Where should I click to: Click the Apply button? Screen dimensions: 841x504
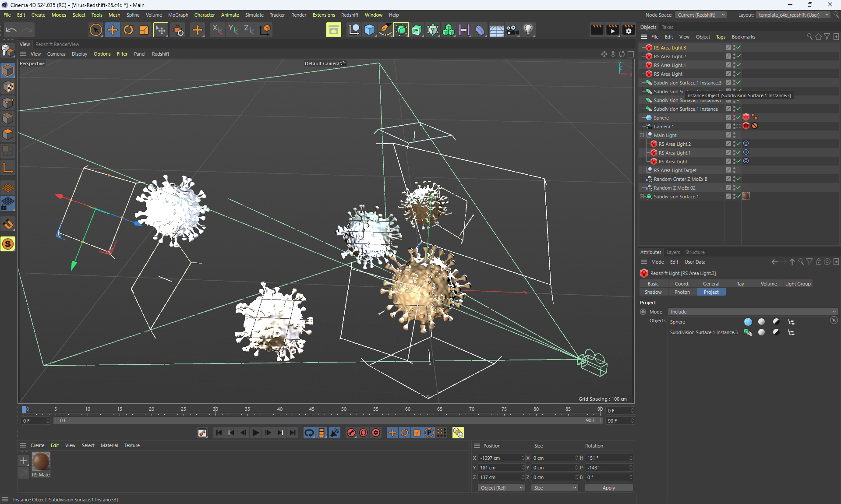[x=608, y=488]
